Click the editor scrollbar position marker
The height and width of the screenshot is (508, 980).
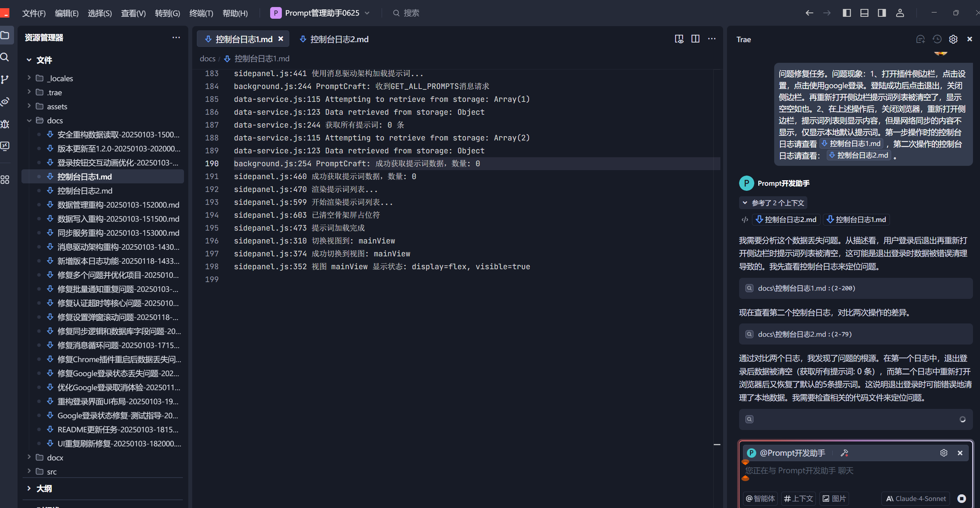point(717,444)
